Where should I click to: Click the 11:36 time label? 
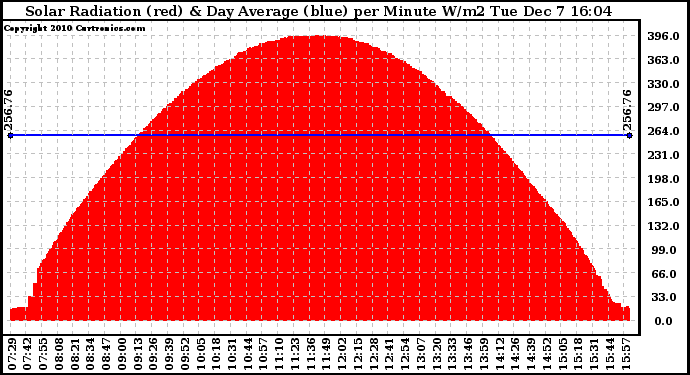tap(311, 354)
